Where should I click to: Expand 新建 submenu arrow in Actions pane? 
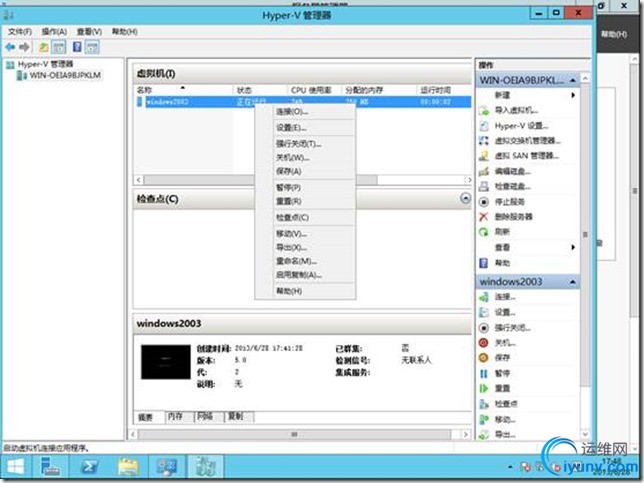point(573,95)
